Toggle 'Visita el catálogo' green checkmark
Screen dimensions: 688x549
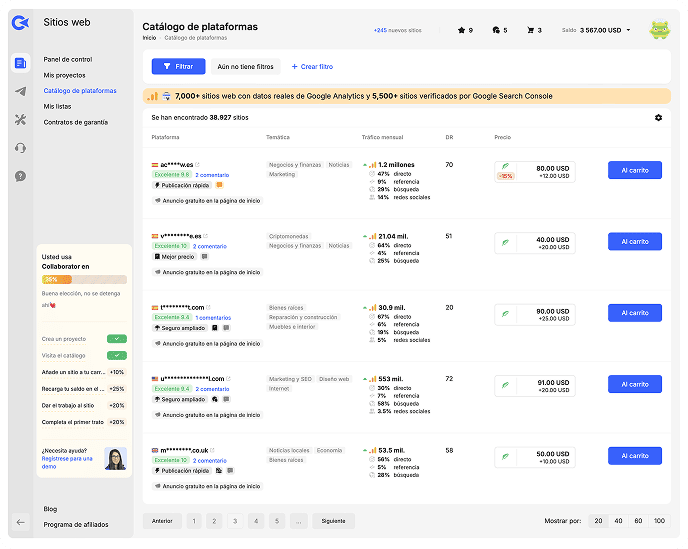click(117, 355)
